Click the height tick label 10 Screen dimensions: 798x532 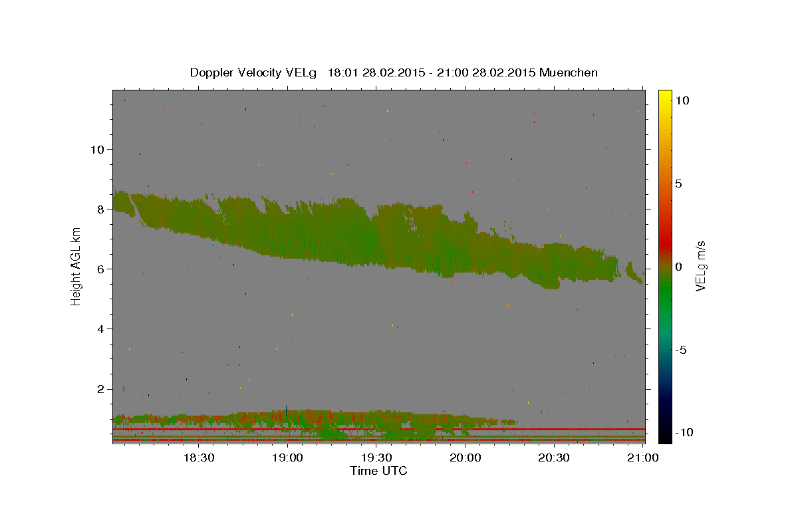(97, 149)
